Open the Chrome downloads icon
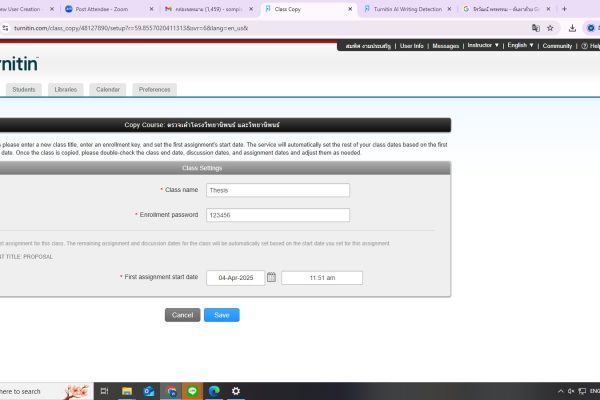This screenshot has height=400, width=600. click(572, 28)
